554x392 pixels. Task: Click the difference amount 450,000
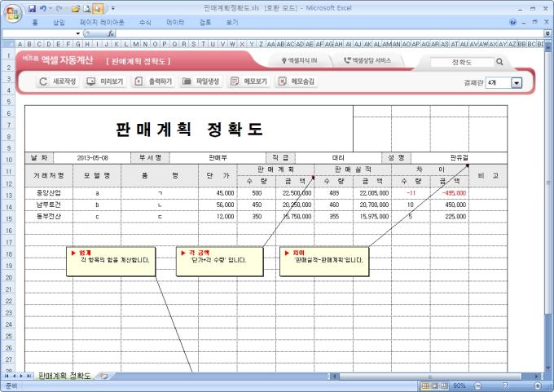click(x=450, y=205)
